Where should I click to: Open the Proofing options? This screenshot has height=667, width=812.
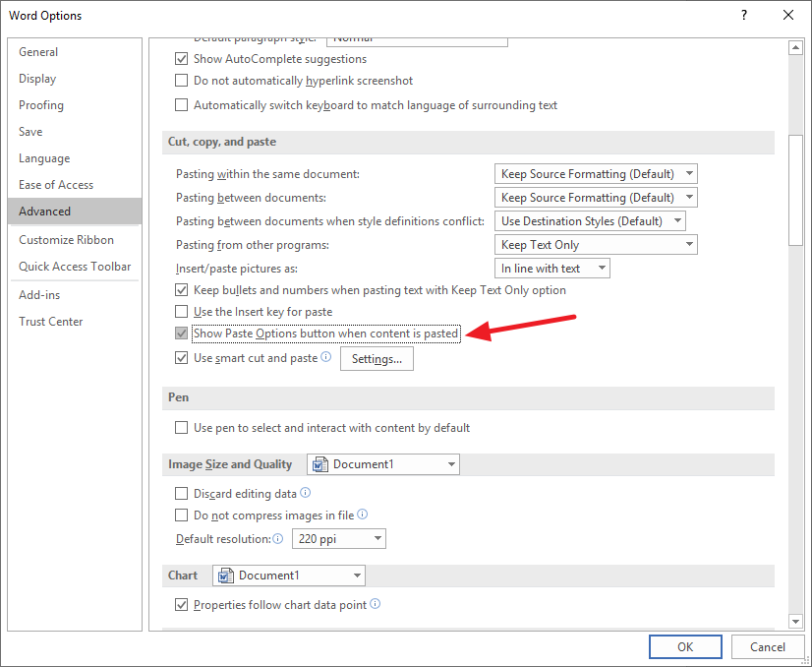[75, 105]
